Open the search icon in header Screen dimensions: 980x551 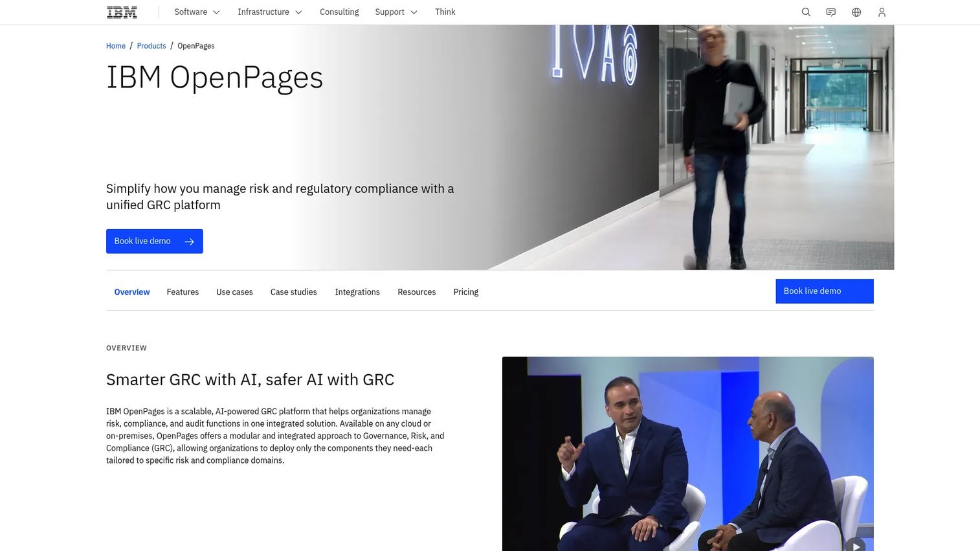[806, 12]
